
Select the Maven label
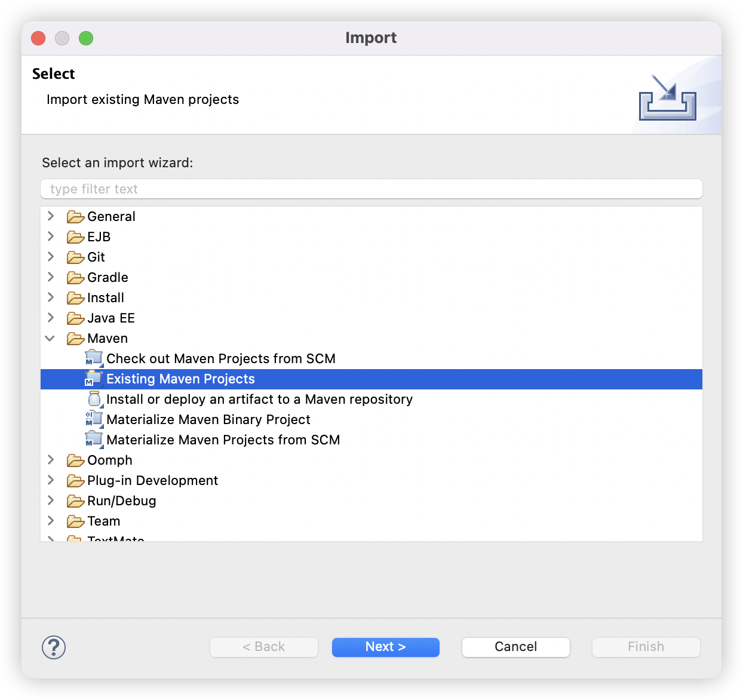(108, 339)
